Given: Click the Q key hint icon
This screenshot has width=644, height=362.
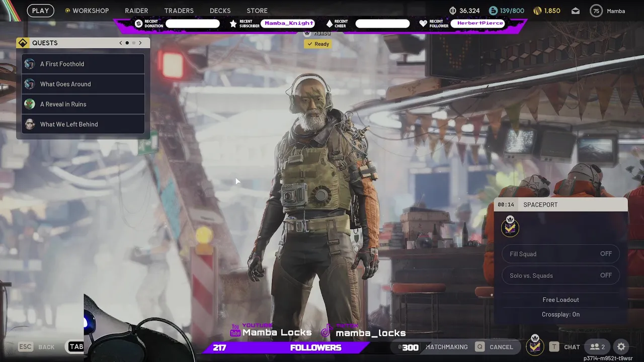Looking at the screenshot, I should click(x=480, y=347).
